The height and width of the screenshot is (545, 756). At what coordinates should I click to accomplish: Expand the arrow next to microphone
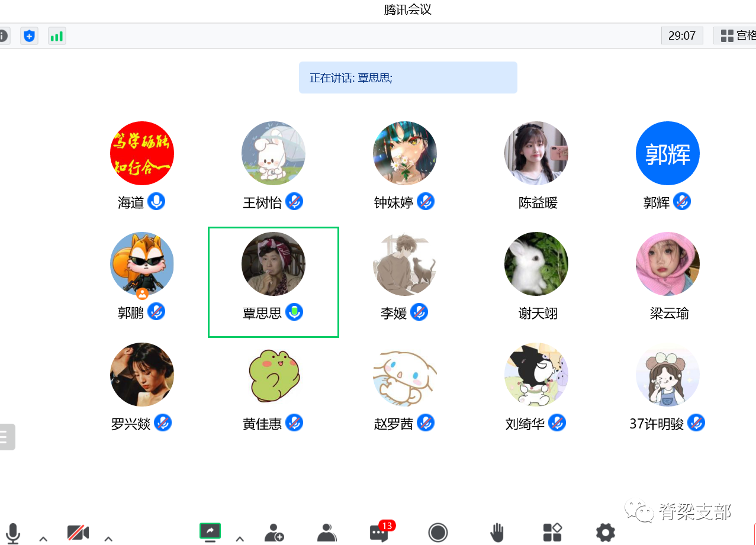pyautogui.click(x=43, y=538)
